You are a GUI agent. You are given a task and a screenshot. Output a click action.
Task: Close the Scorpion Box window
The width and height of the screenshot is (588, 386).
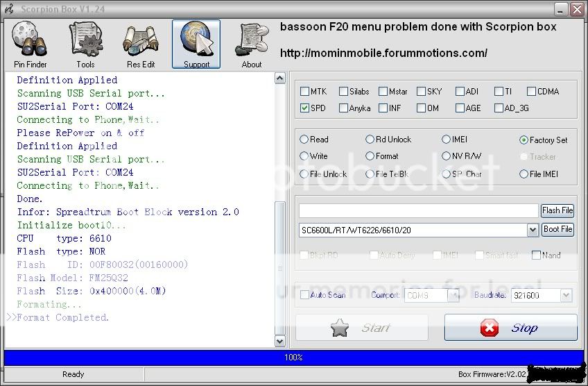(x=577, y=9)
